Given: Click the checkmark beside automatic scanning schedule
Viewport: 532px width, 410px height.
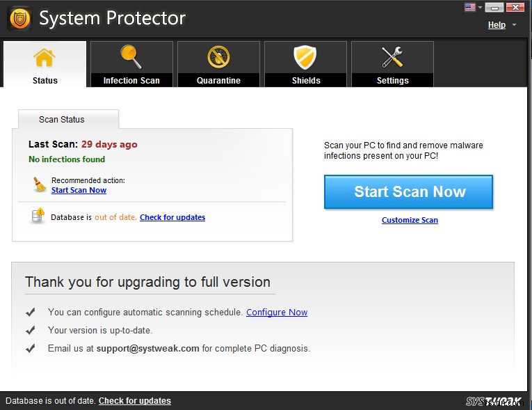Looking at the screenshot, I should point(31,312).
